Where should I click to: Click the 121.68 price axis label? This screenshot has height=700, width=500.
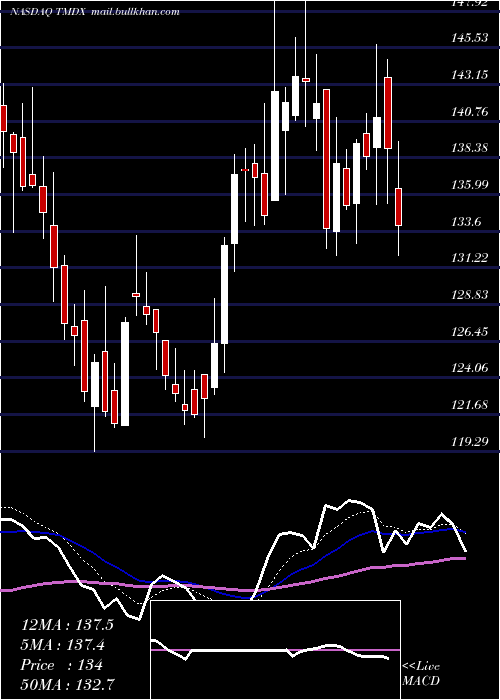click(470, 405)
